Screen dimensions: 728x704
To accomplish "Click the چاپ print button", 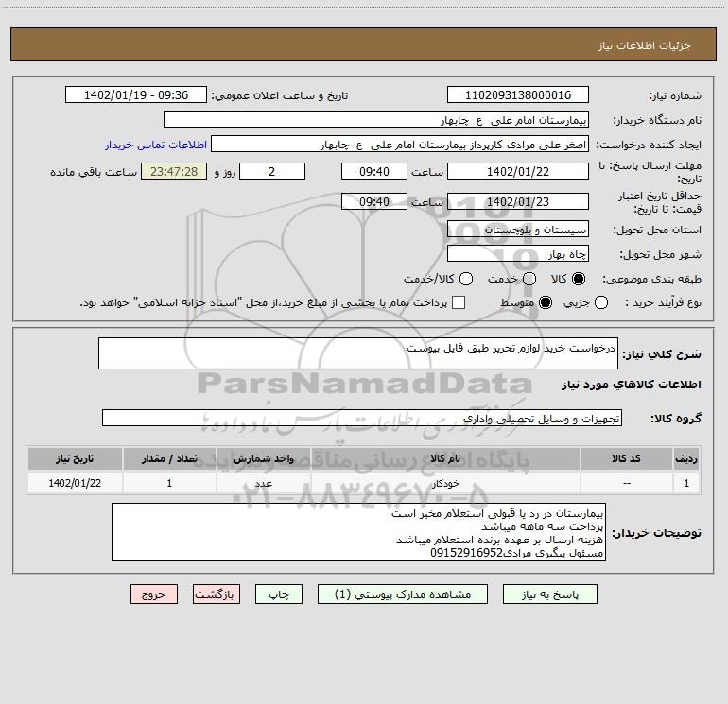I will tap(279, 594).
